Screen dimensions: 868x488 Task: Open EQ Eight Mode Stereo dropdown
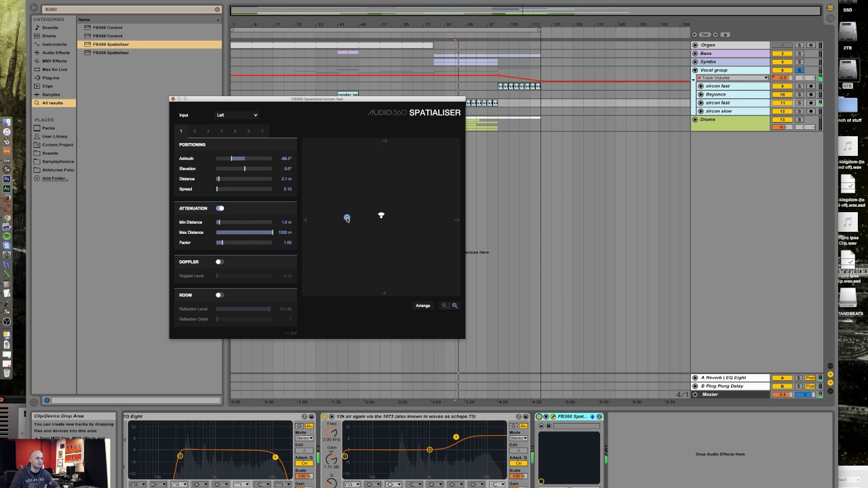point(304,439)
